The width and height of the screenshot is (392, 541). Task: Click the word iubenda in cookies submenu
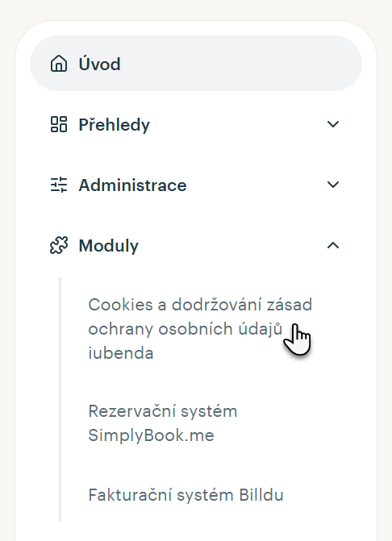pyautogui.click(x=121, y=353)
